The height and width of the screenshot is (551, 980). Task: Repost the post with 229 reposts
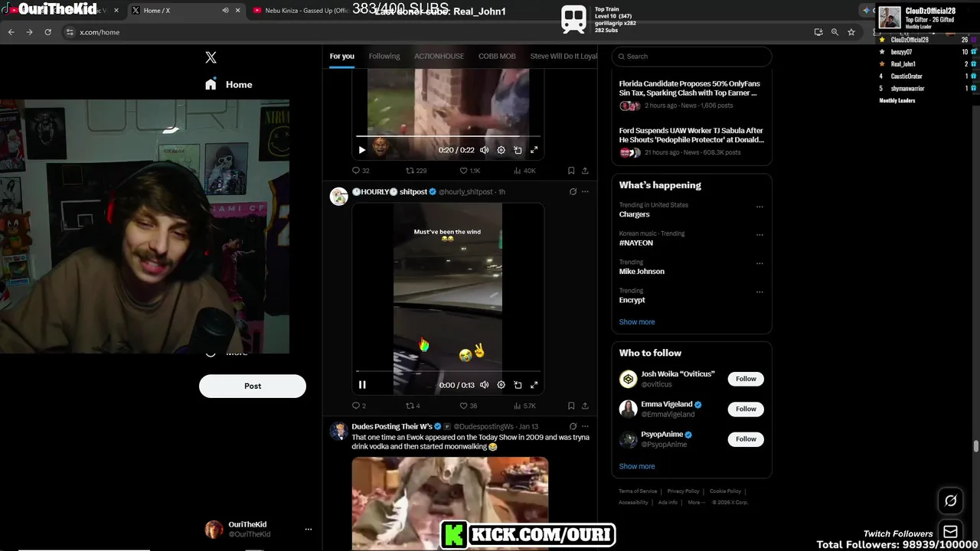(416, 171)
